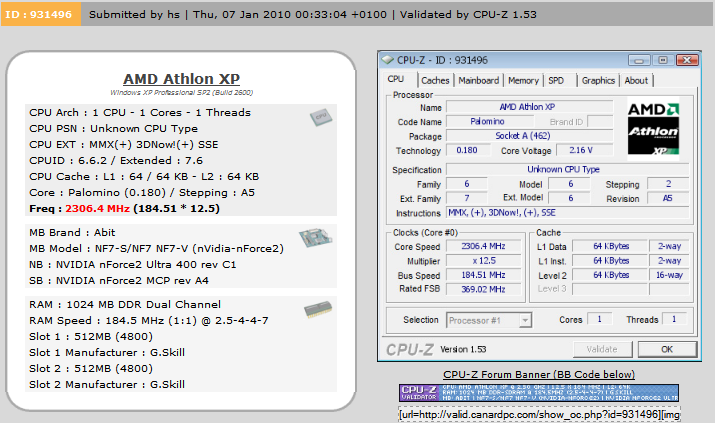Close the CPU-Z window
The image size is (715, 423).
(687, 60)
